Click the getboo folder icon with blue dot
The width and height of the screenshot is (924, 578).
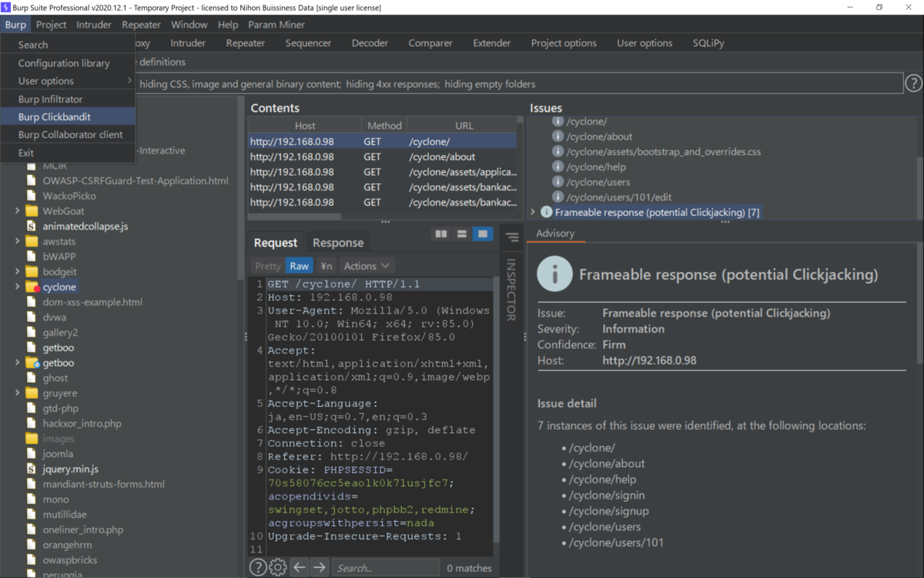(x=32, y=362)
